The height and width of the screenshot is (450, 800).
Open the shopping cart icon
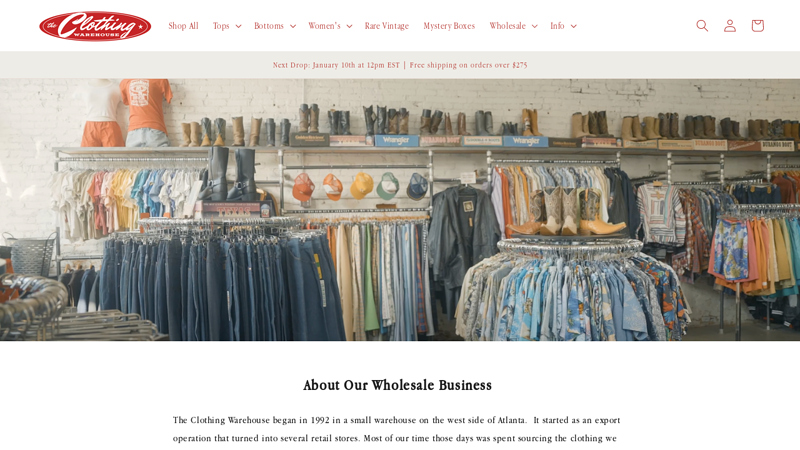pos(757,26)
